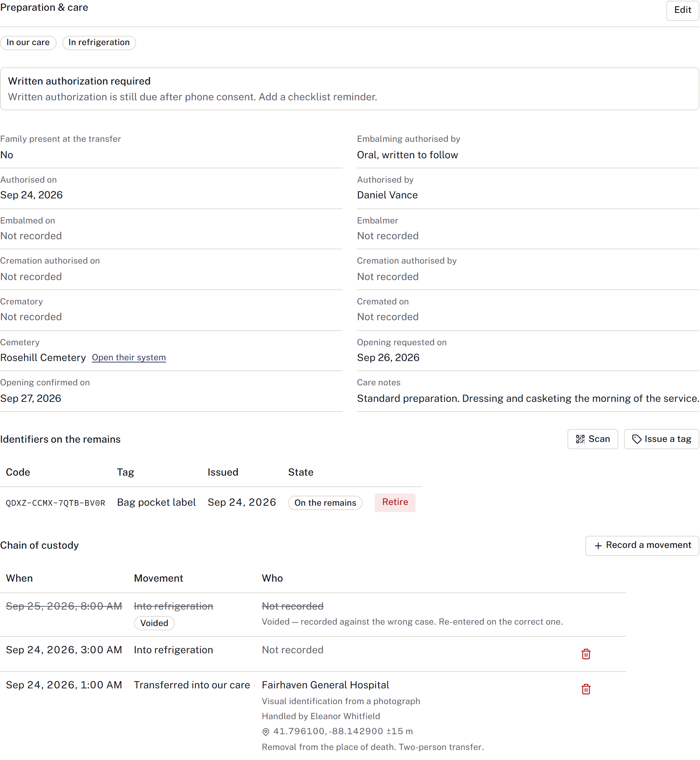Click the In our care status pill
The image size is (700, 760).
28,42
